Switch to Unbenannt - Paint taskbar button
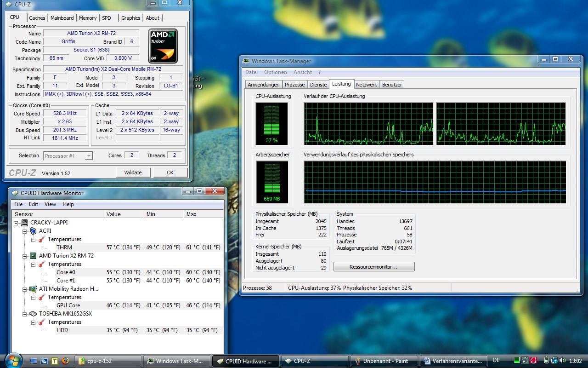Image resolution: width=588 pixels, height=368 pixels. click(385, 361)
